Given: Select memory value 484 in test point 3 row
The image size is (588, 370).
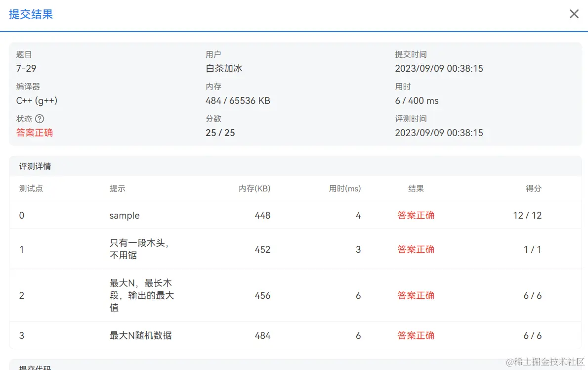Looking at the screenshot, I should coord(262,335).
